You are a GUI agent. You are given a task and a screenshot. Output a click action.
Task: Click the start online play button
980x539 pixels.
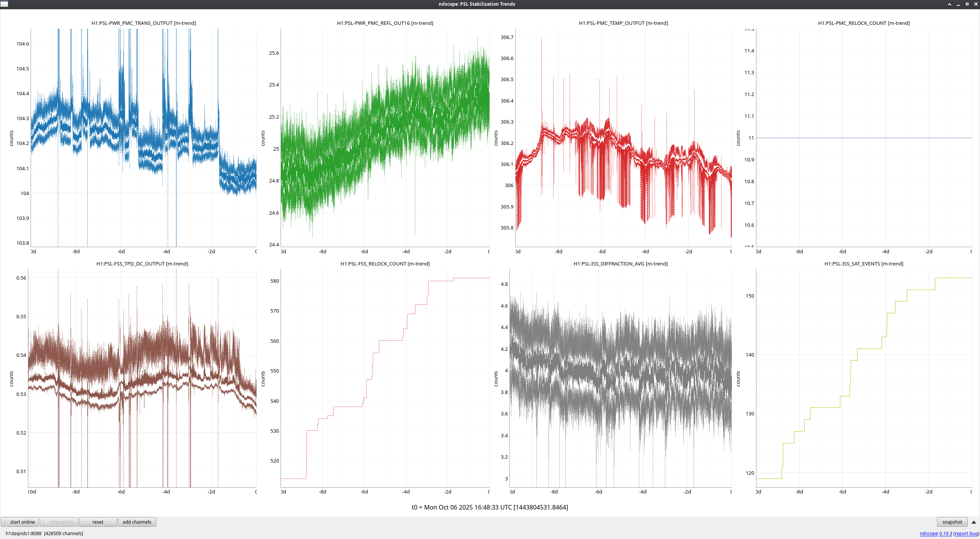pyautogui.click(x=20, y=522)
